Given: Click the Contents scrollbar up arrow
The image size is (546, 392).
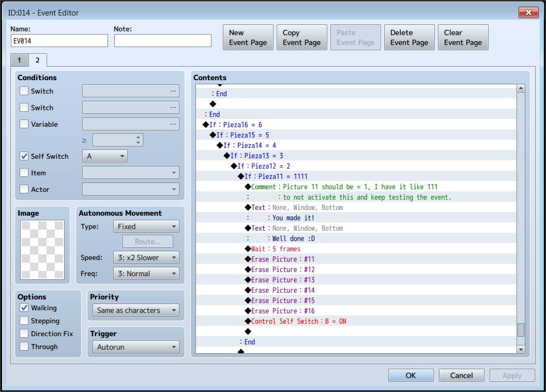Looking at the screenshot, I should tap(521, 88).
